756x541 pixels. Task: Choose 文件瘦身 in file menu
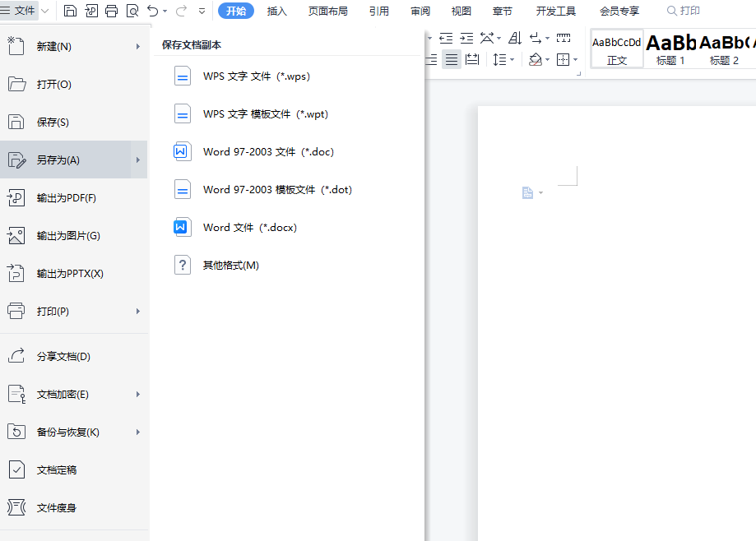point(73,507)
